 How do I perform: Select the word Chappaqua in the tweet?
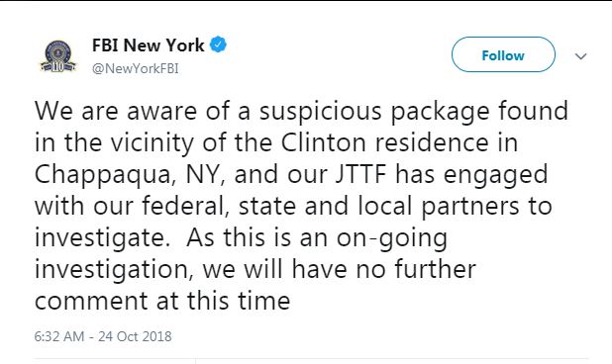[x=103, y=175]
